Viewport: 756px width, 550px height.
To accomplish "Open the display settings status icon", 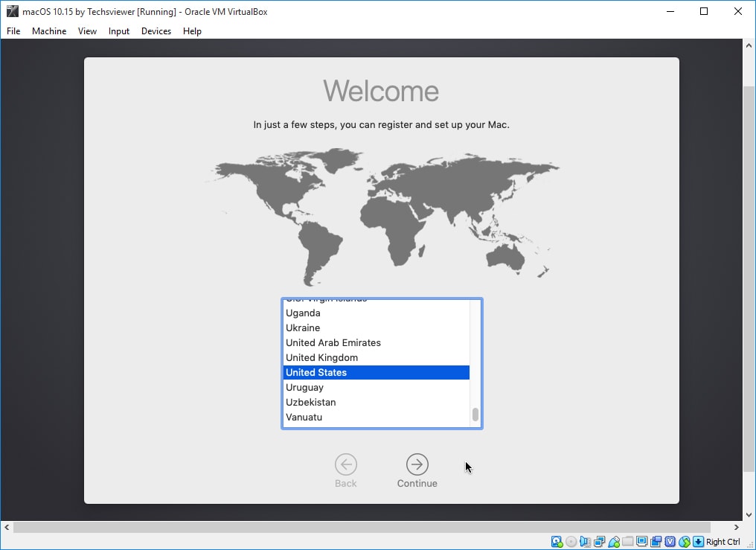I will click(x=641, y=541).
